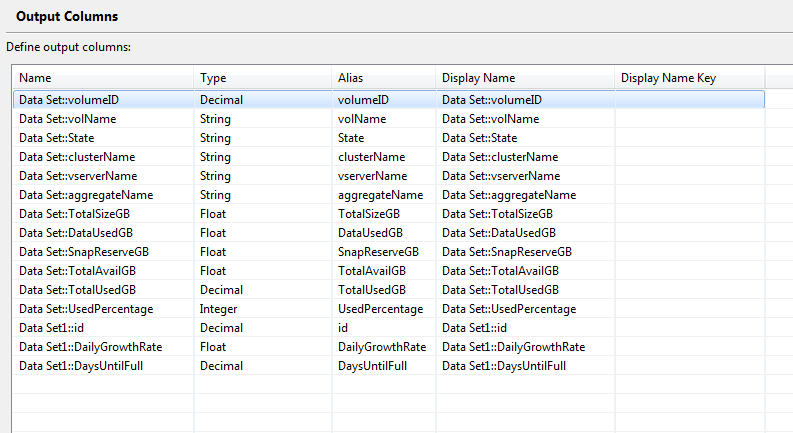Click Display Name cell Data Set::TotalAvailGB
This screenshot has width=793, height=433.
coord(525,271)
